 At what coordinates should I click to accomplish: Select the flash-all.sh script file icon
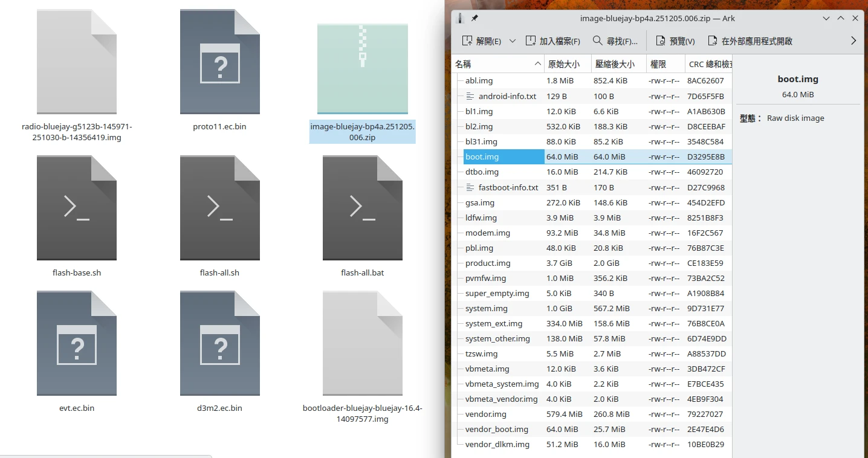point(219,208)
